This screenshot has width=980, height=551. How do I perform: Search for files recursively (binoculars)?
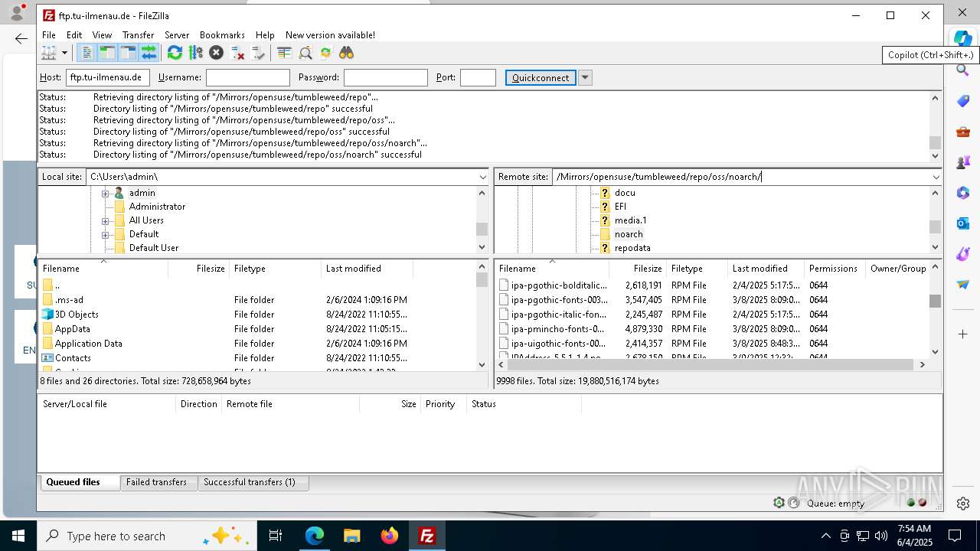[x=347, y=53]
